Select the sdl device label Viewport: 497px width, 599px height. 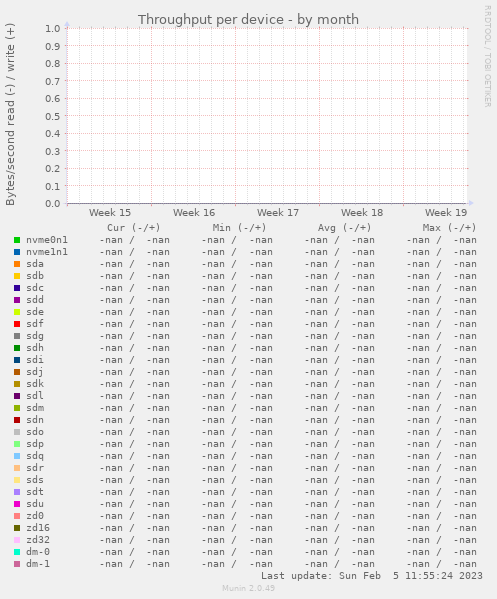coord(35,396)
